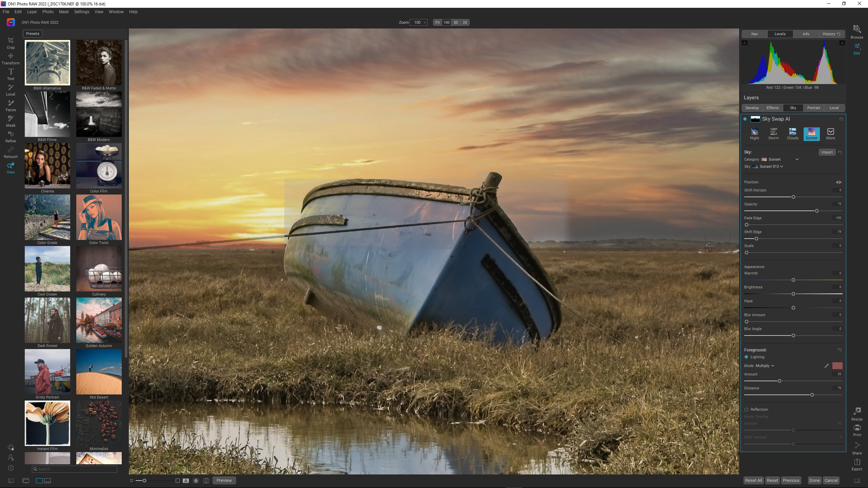This screenshot has width=868, height=488.
Task: Toggle Preview mode on canvas
Action: (224, 480)
